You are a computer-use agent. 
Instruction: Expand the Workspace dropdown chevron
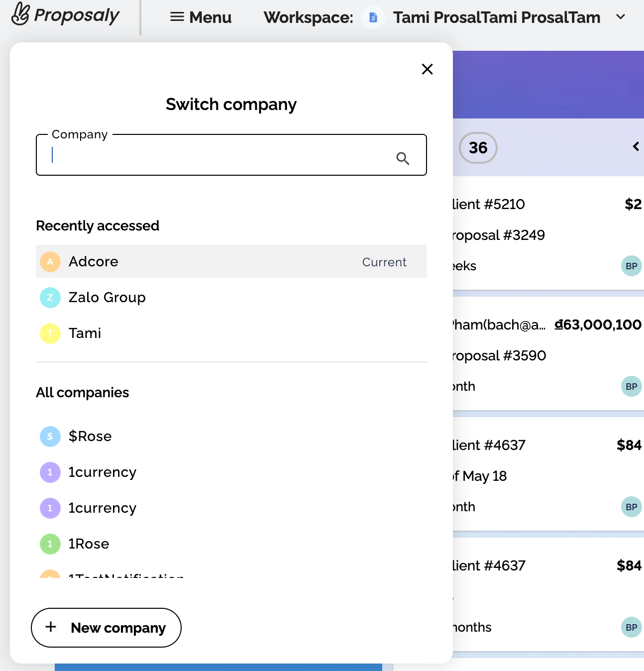(x=621, y=17)
